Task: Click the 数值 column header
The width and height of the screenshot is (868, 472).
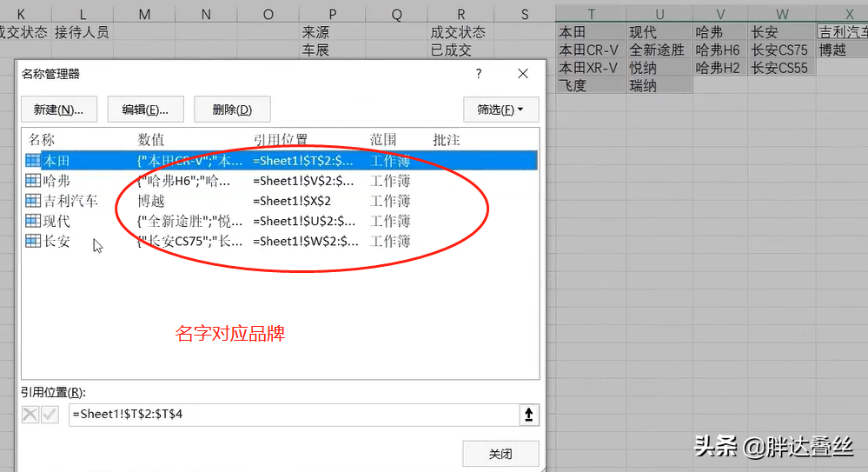Action: 150,140
